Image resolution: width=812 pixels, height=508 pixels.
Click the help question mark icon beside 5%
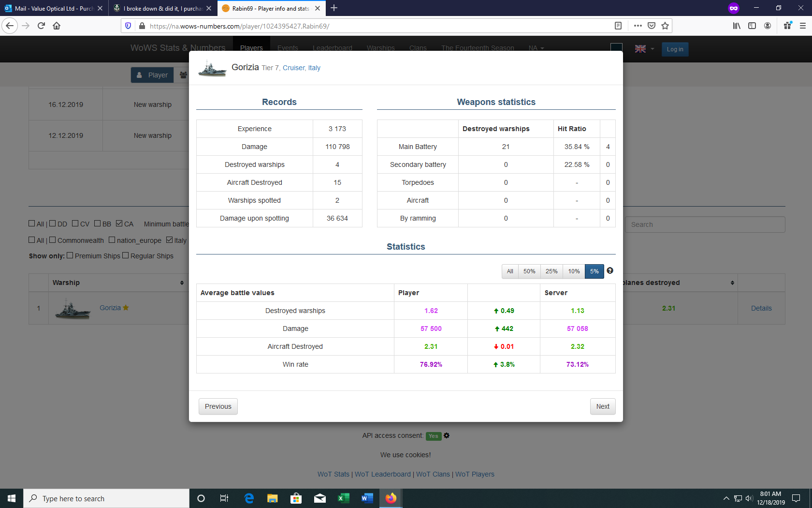point(610,271)
